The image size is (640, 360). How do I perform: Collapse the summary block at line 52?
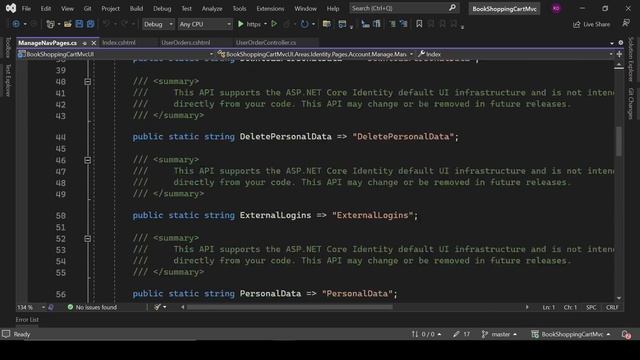tap(87, 238)
